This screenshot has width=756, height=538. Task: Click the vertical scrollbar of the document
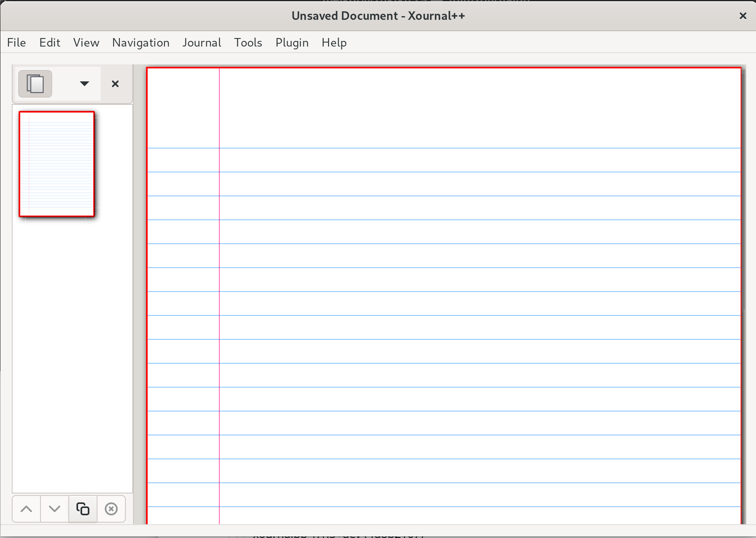pos(744,189)
